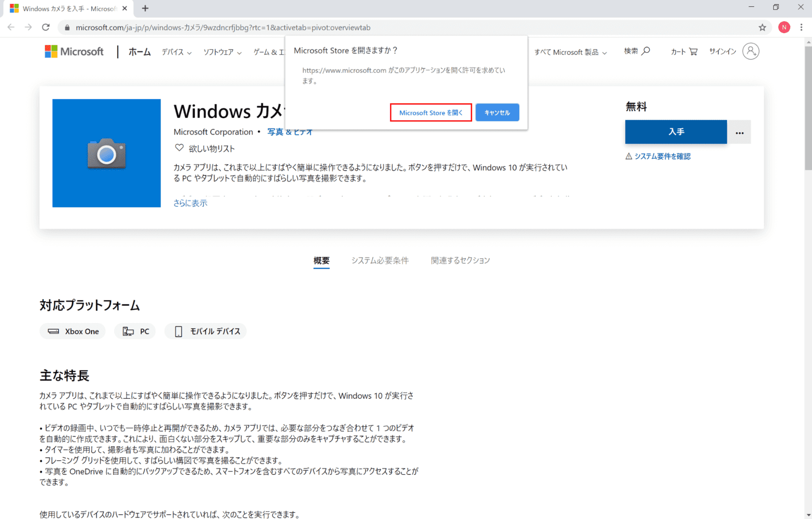This screenshot has height=519, width=812.
Task: Switch to 概要 tab
Action: 322,260
